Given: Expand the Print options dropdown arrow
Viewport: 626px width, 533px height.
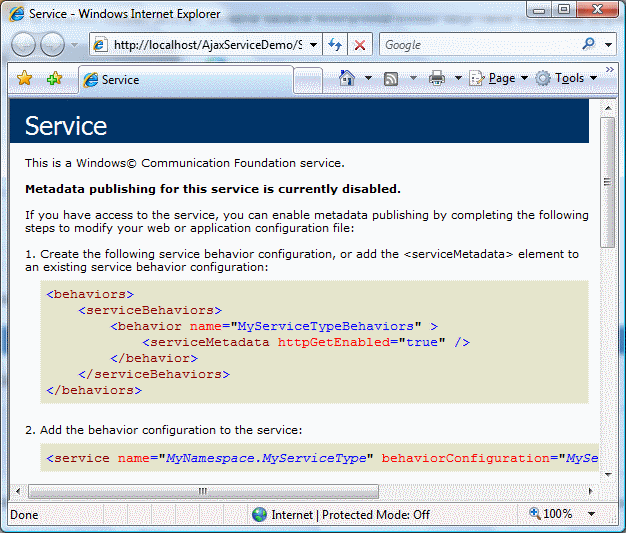Looking at the screenshot, I should (458, 78).
